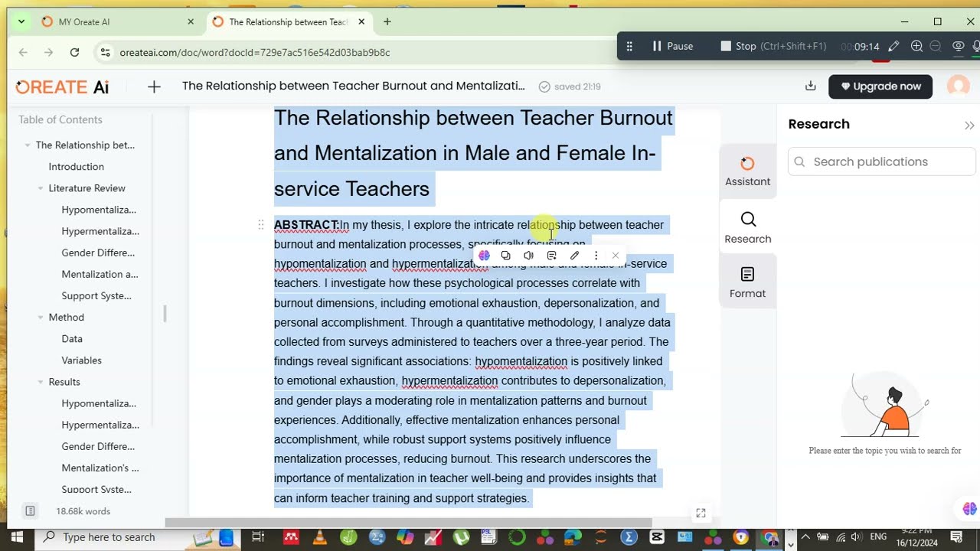Viewport: 980px width, 551px height.
Task: Copy selection using floating toolbar copy icon
Action: (x=505, y=256)
